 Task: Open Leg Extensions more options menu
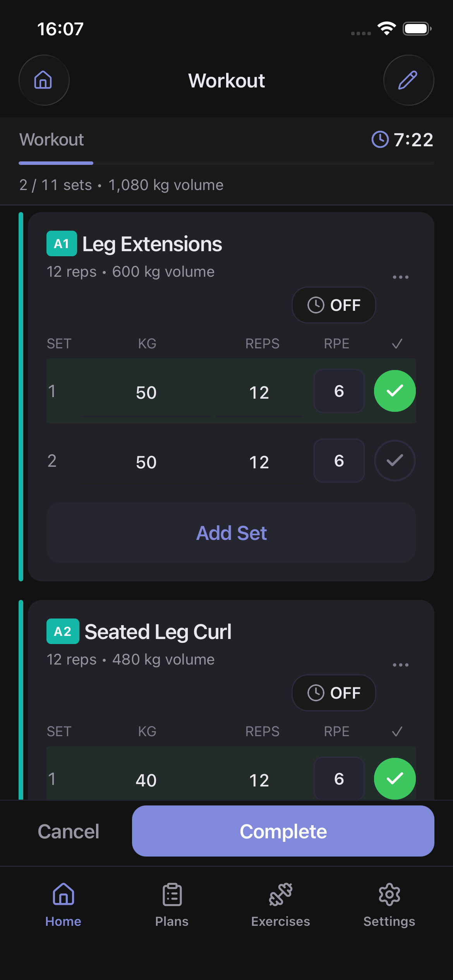(x=400, y=277)
